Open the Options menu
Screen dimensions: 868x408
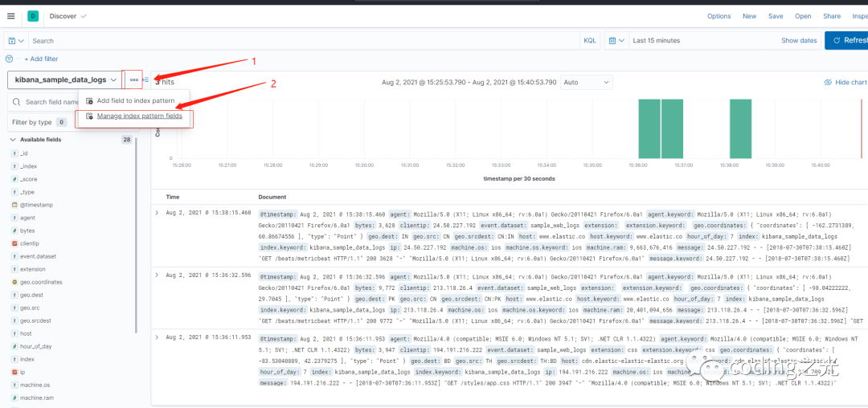tap(719, 16)
